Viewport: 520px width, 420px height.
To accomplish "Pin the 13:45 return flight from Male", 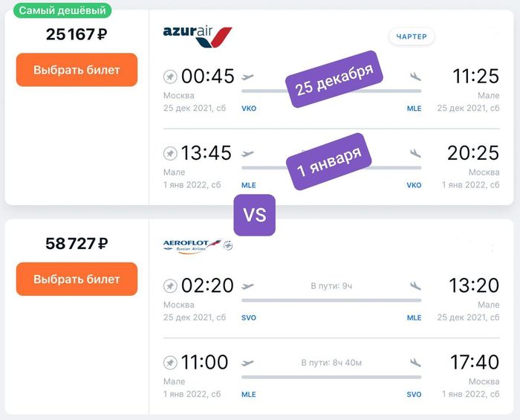I will click(x=170, y=154).
